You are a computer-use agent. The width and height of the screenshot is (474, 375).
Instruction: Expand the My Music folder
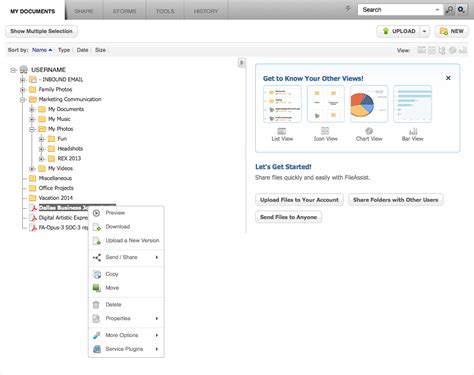(x=32, y=119)
